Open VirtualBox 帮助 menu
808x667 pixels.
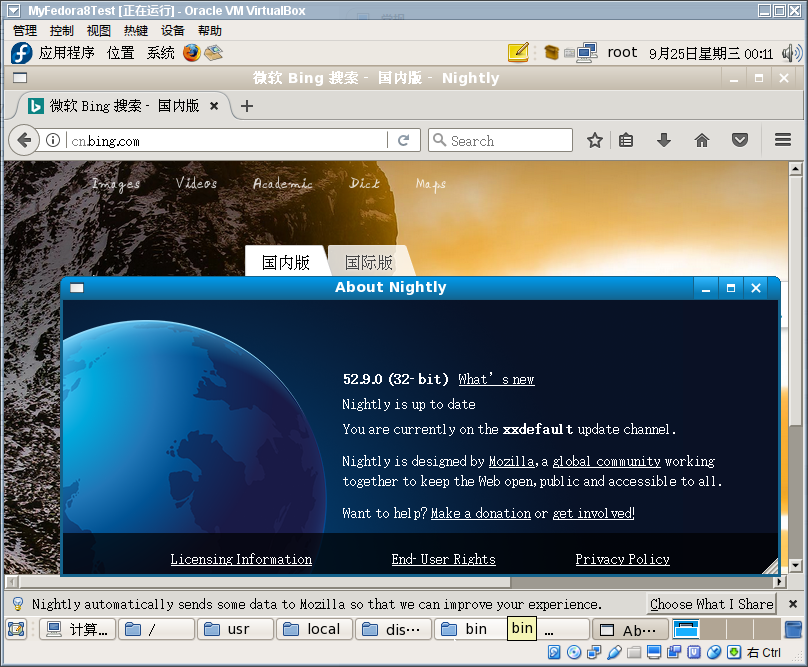[210, 31]
